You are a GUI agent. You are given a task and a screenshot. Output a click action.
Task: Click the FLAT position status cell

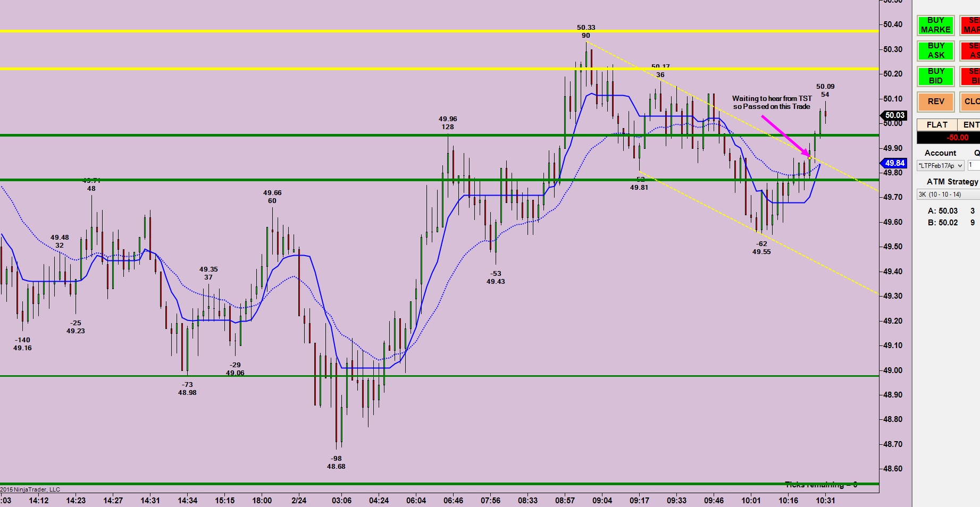(x=937, y=125)
